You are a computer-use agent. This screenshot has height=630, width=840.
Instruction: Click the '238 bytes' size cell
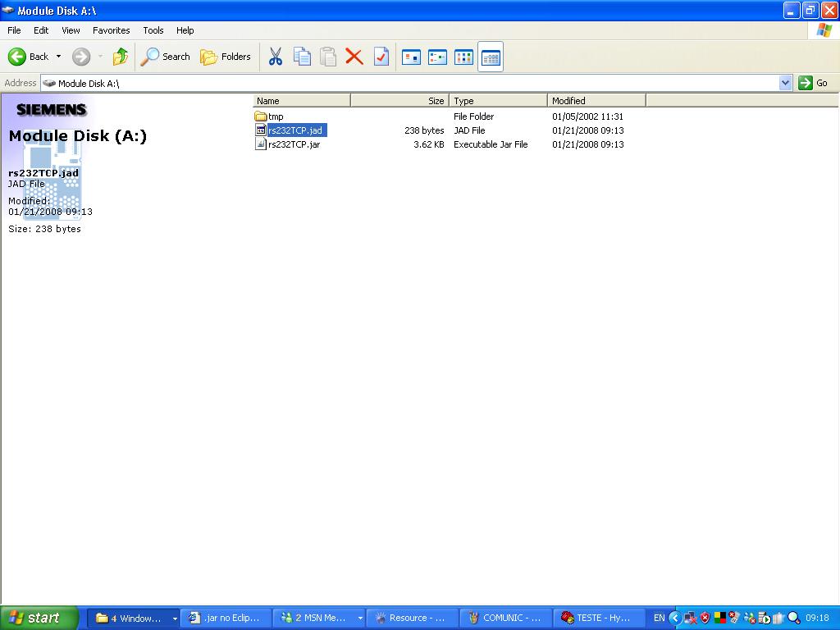424,130
